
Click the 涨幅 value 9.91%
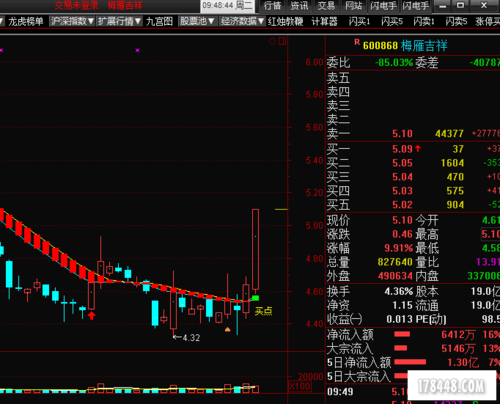click(399, 248)
